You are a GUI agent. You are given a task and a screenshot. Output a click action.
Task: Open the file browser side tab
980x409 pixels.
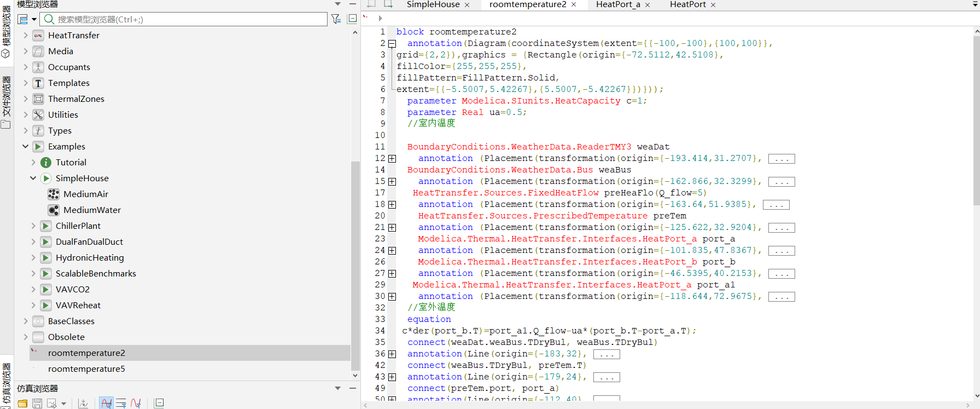coord(6,102)
